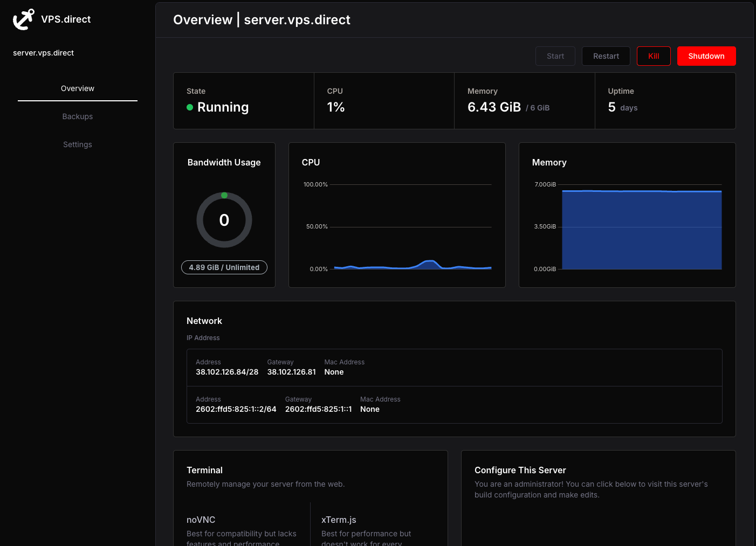
Task: Click the '/ 6 GiB' memory limit text
Action: [538, 108]
